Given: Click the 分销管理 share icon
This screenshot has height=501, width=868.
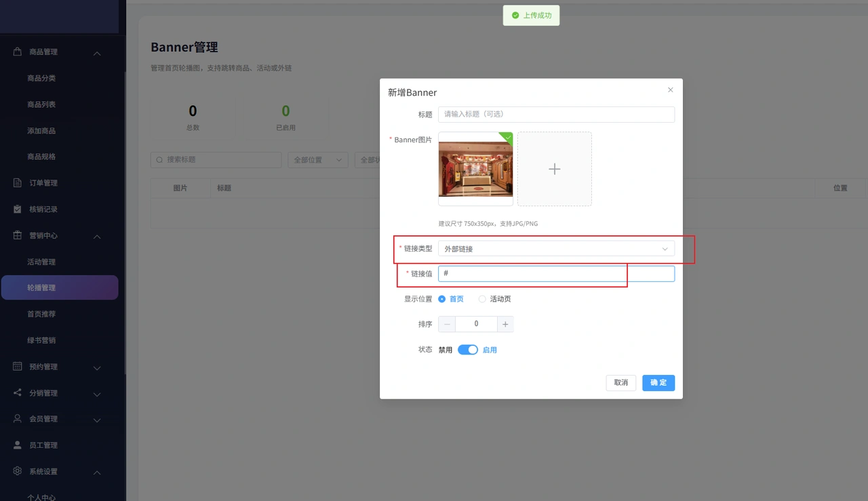Looking at the screenshot, I should click(18, 393).
